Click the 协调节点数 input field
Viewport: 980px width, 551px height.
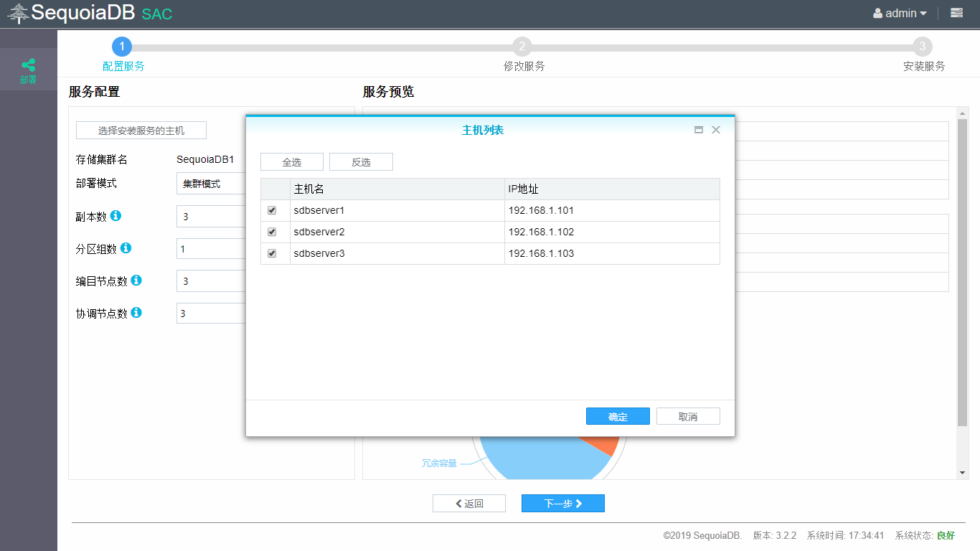[x=211, y=313]
